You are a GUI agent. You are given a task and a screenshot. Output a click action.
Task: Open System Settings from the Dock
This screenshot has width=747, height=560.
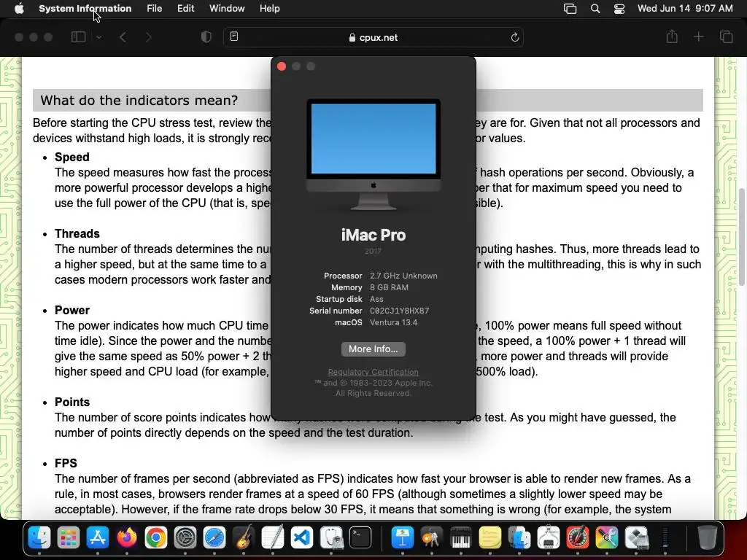[x=185, y=538]
